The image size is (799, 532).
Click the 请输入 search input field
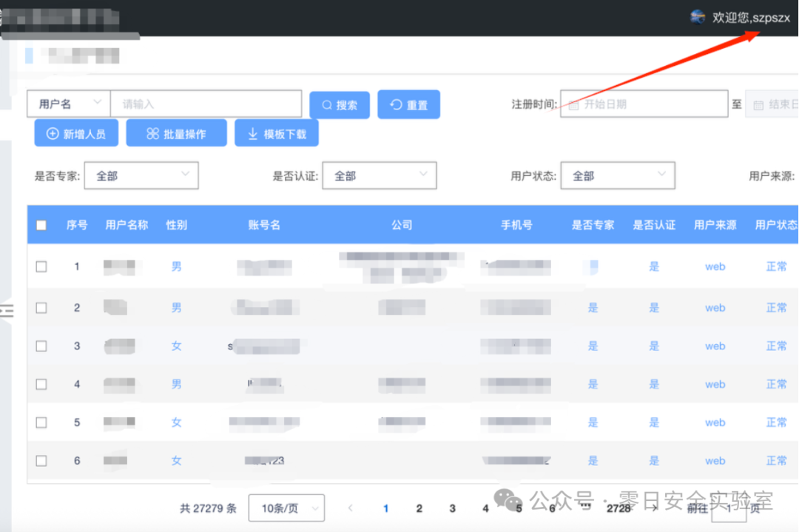[206, 104]
